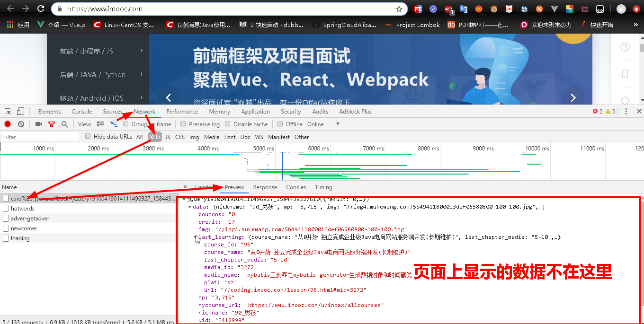Open the Response tab of request details
This screenshot has height=324, width=644.
pyautogui.click(x=265, y=187)
